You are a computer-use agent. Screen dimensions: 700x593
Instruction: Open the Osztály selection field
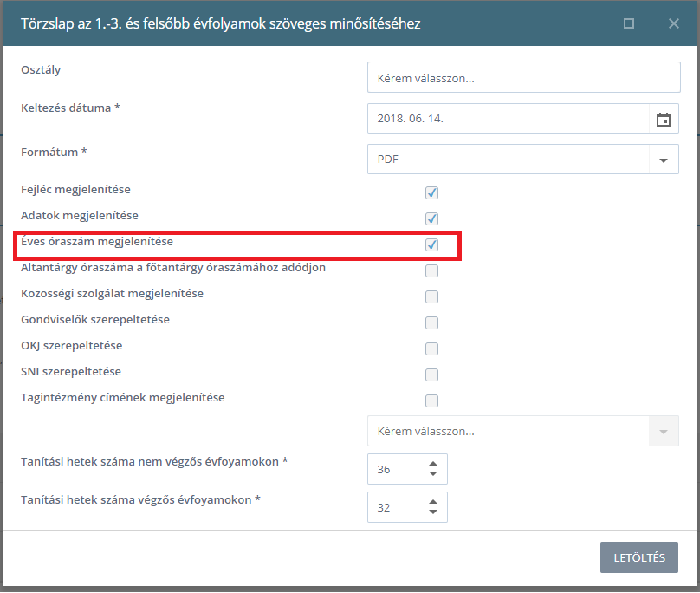pyautogui.click(x=523, y=77)
